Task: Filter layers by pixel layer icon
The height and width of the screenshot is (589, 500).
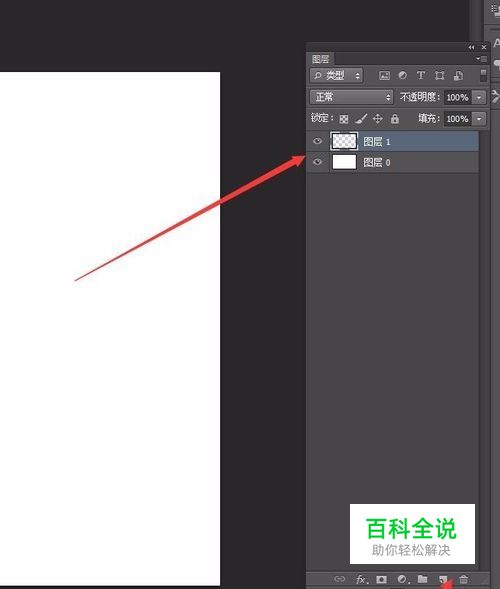Action: click(x=384, y=76)
